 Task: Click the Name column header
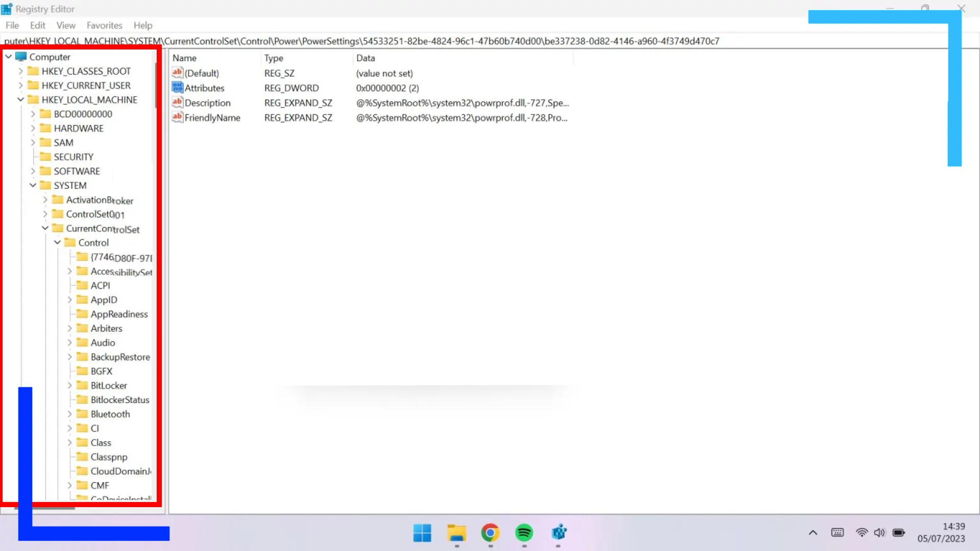pos(184,58)
